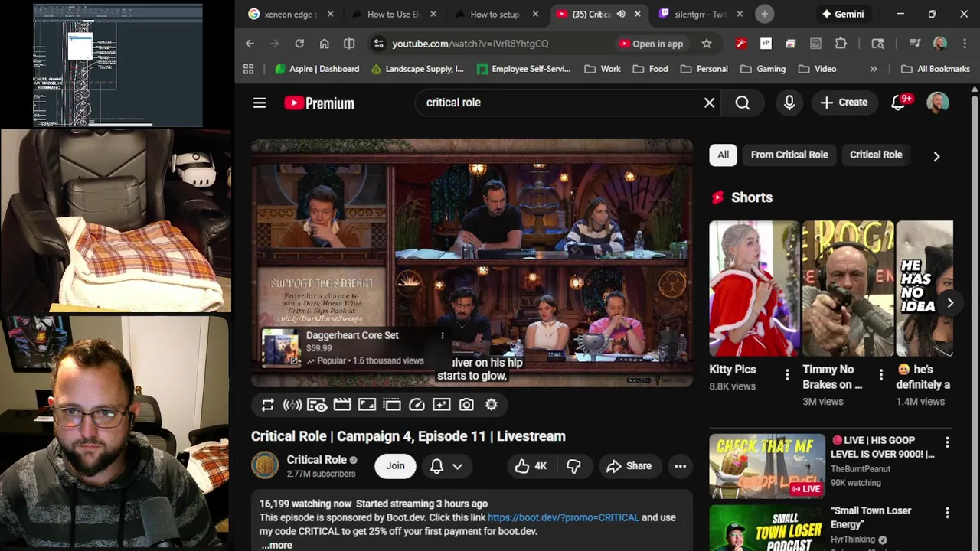The height and width of the screenshot is (551, 980).
Task: Clear the search box text
Action: (x=709, y=103)
